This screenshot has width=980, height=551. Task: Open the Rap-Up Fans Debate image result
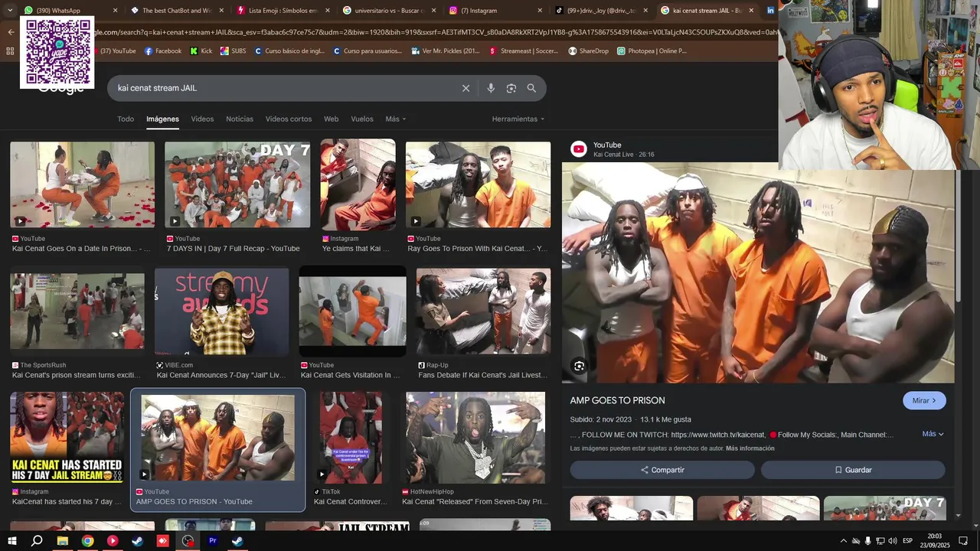(483, 311)
